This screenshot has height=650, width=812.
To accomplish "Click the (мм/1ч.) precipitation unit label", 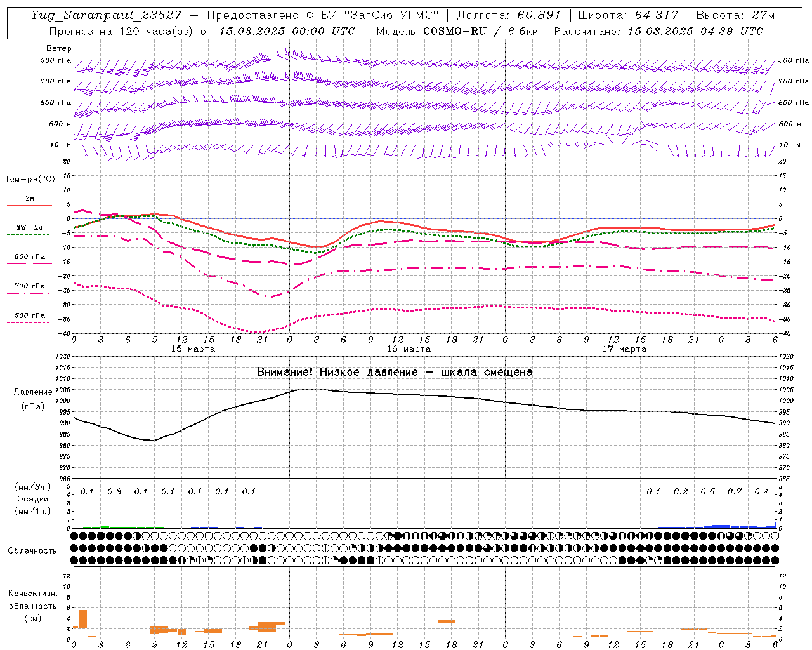I will point(33,511).
